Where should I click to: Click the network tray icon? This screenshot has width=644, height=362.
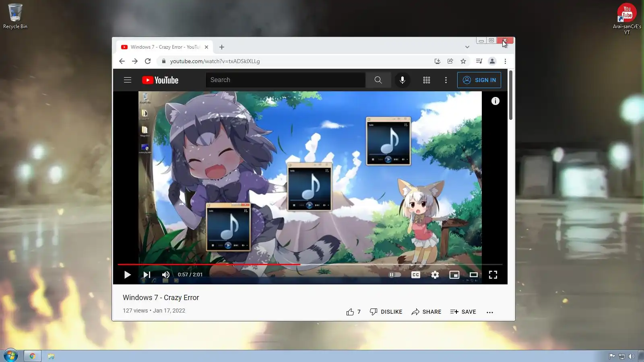622,356
